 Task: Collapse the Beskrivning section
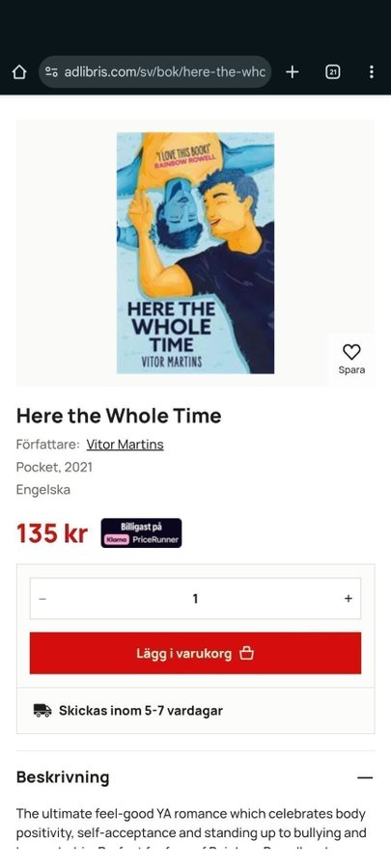point(365,777)
